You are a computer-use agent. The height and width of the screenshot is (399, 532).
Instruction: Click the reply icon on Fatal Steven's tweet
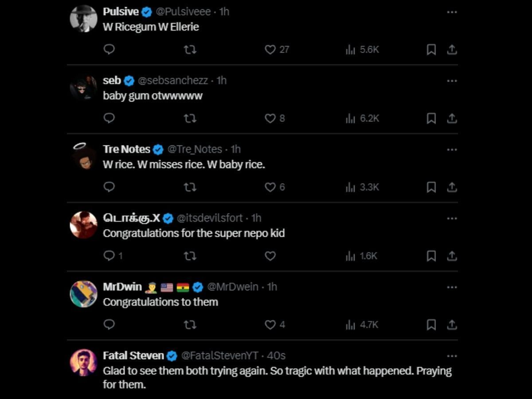(109, 397)
